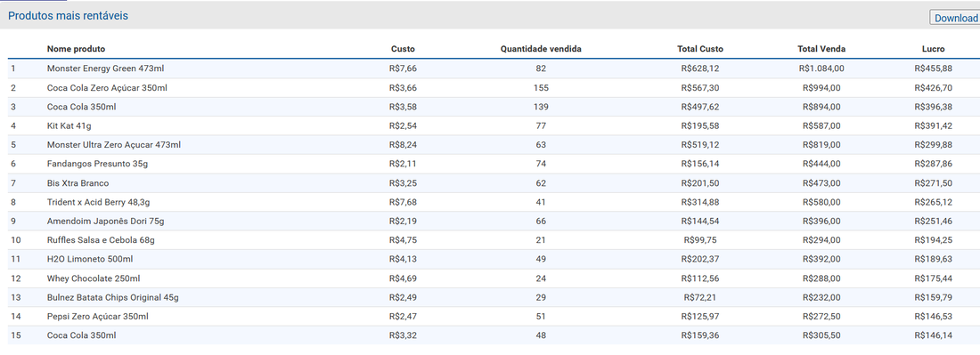Click quantity sold 21

tap(542, 240)
